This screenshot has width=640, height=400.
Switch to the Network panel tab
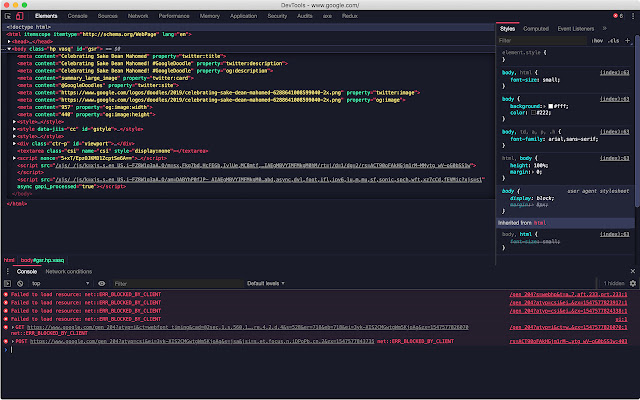point(138,16)
